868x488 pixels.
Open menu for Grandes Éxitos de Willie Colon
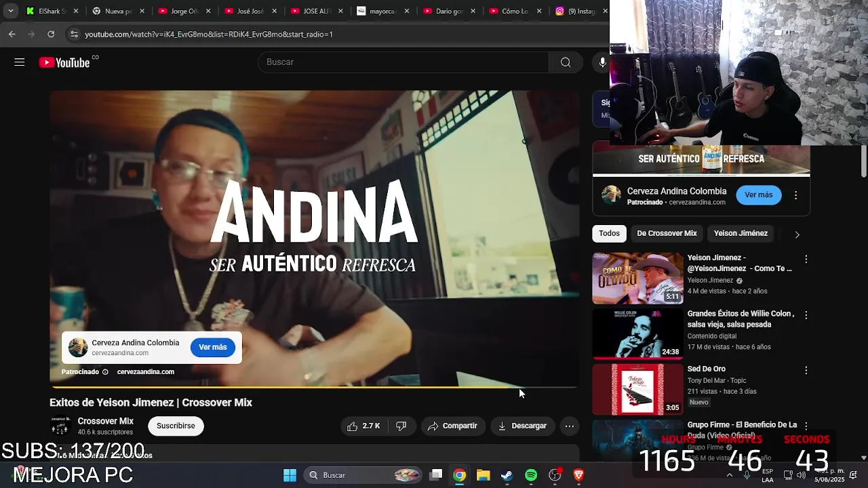[x=806, y=314]
